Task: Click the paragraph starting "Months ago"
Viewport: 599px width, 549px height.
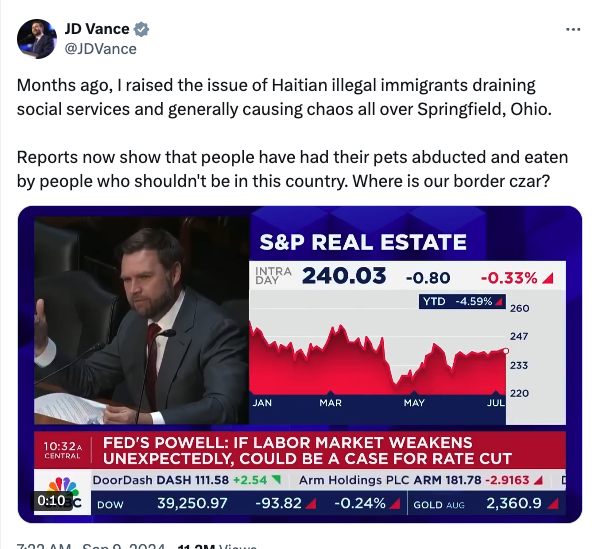Action: pyautogui.click(x=284, y=97)
